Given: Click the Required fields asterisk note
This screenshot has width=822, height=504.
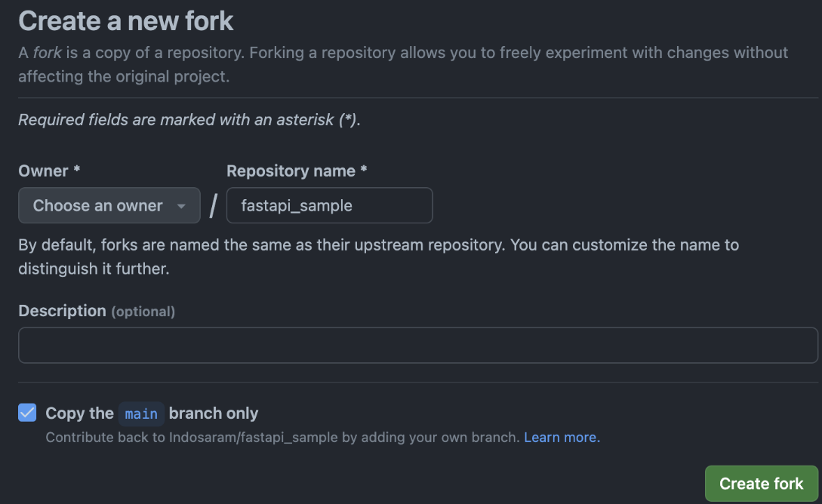Looking at the screenshot, I should pyautogui.click(x=189, y=119).
